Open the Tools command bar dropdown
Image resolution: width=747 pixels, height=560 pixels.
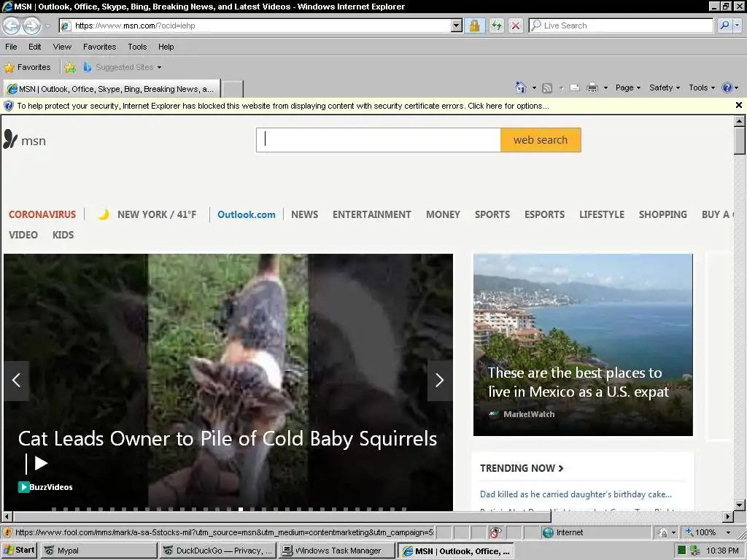(702, 87)
